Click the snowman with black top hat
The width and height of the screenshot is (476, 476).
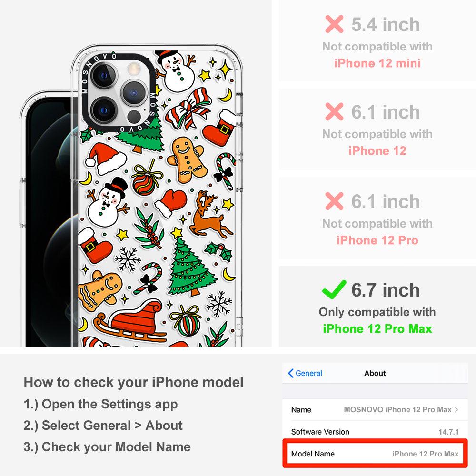107,202
